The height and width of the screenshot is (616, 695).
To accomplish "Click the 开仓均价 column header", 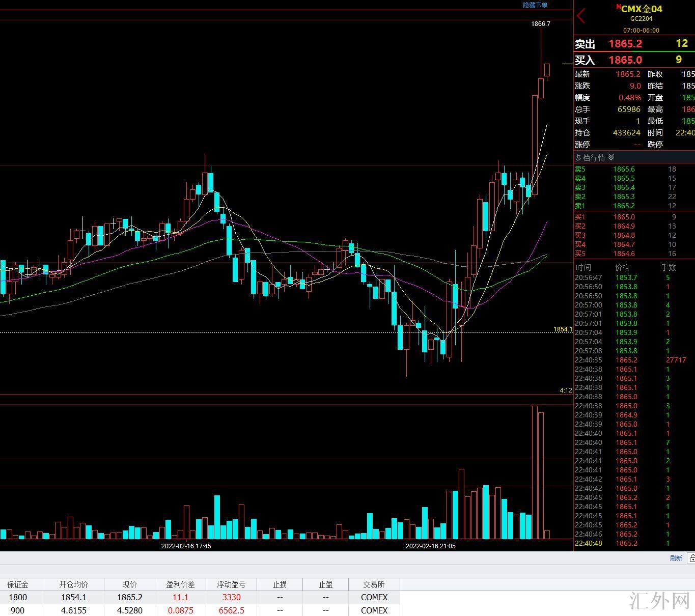I will coord(73,584).
